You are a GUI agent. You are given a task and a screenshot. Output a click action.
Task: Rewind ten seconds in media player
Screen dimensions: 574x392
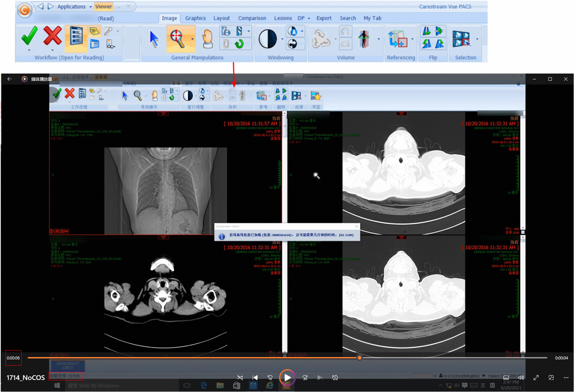click(270, 378)
